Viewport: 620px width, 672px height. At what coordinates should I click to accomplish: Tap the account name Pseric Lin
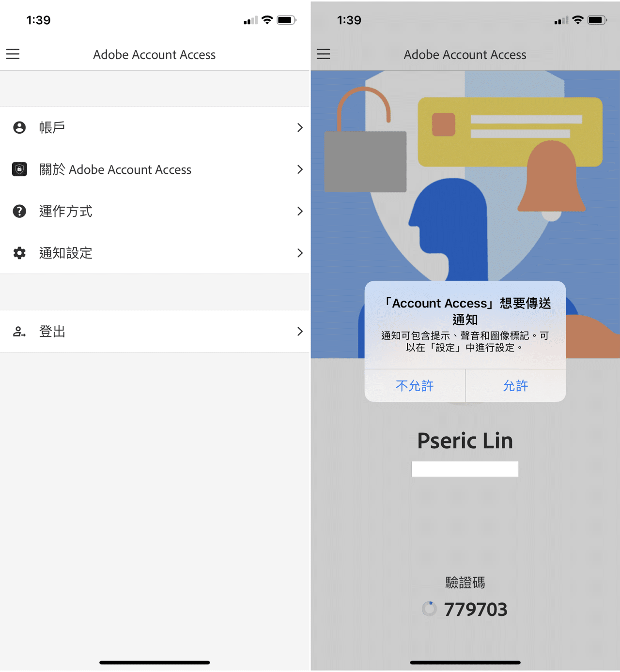tap(465, 441)
